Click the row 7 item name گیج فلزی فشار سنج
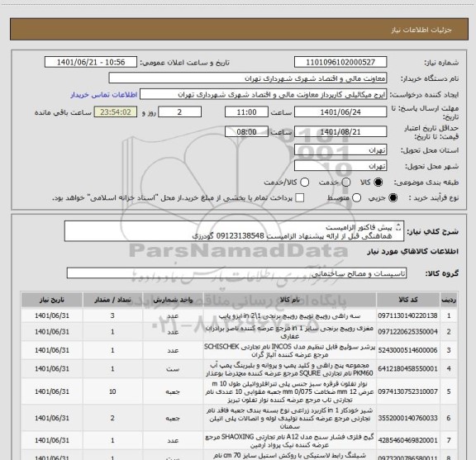Viewport: 476px width, 460px height. (289, 440)
